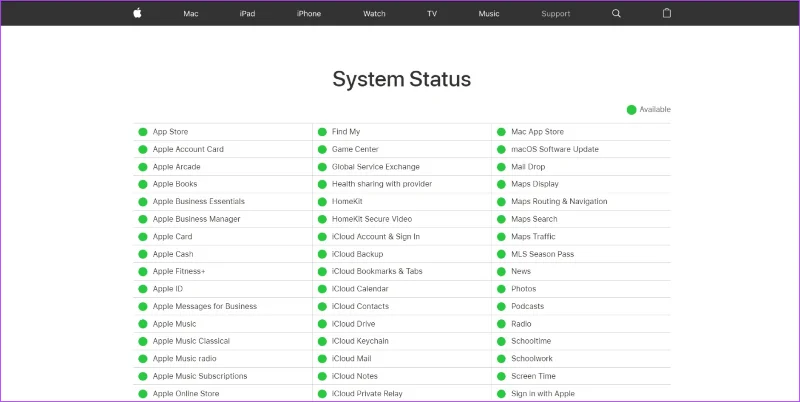The image size is (800, 402).
Task: Select the Apple Fitness+ entry
Action: pos(179,271)
